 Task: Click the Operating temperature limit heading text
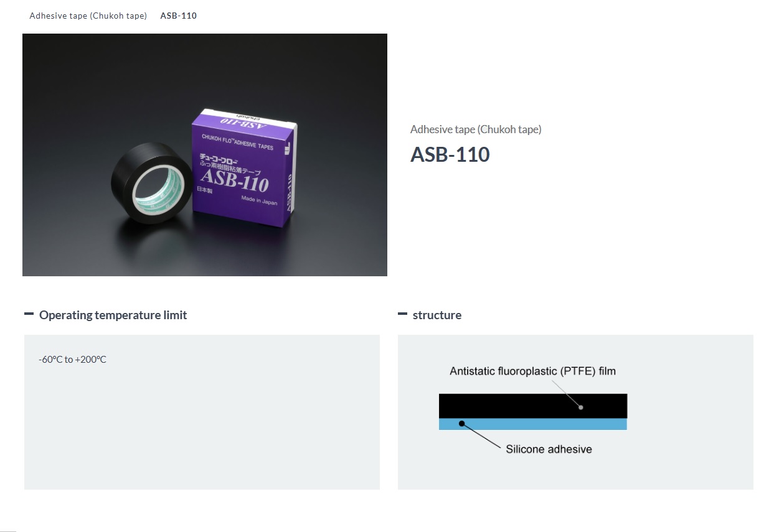(113, 315)
